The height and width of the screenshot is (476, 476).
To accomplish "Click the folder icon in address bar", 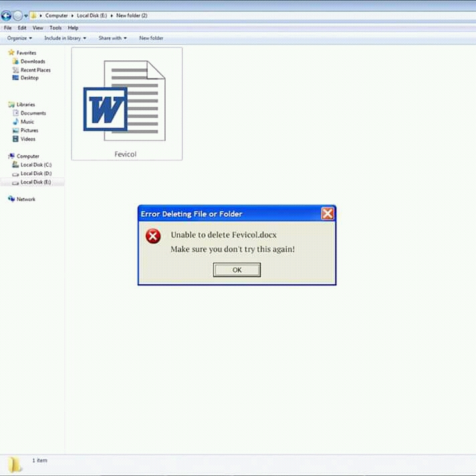I will [x=33, y=15].
